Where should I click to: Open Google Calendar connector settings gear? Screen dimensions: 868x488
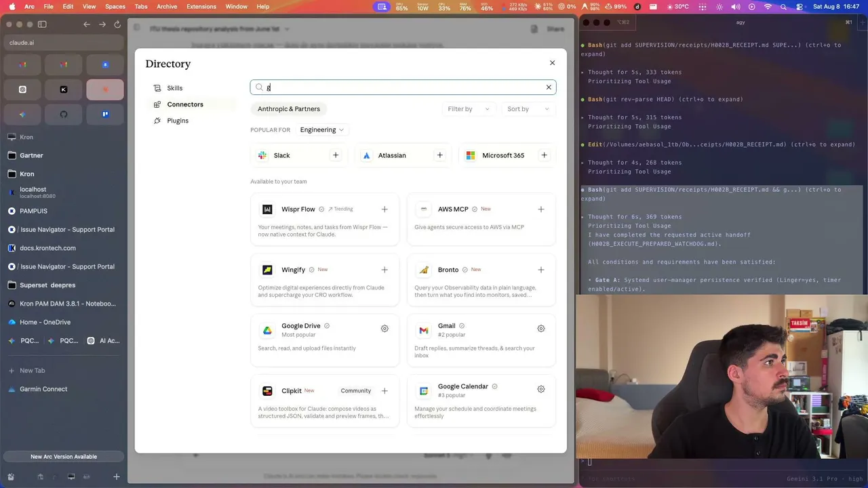tap(541, 389)
